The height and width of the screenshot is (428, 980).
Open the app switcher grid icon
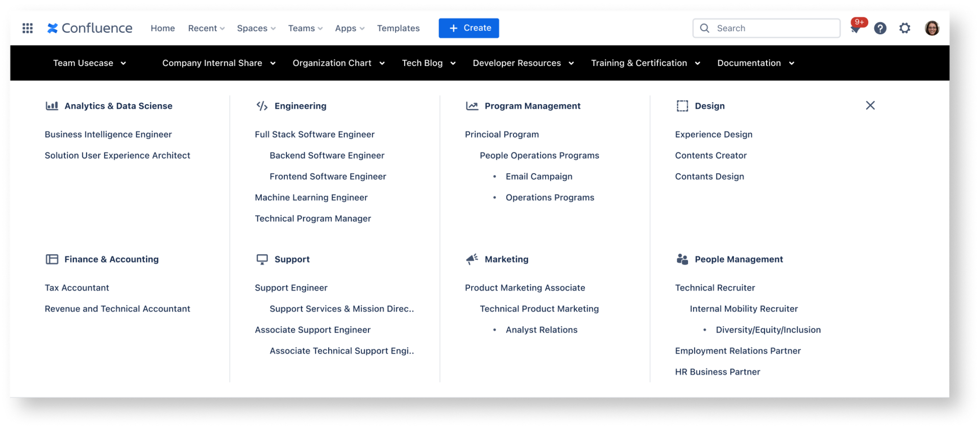28,28
